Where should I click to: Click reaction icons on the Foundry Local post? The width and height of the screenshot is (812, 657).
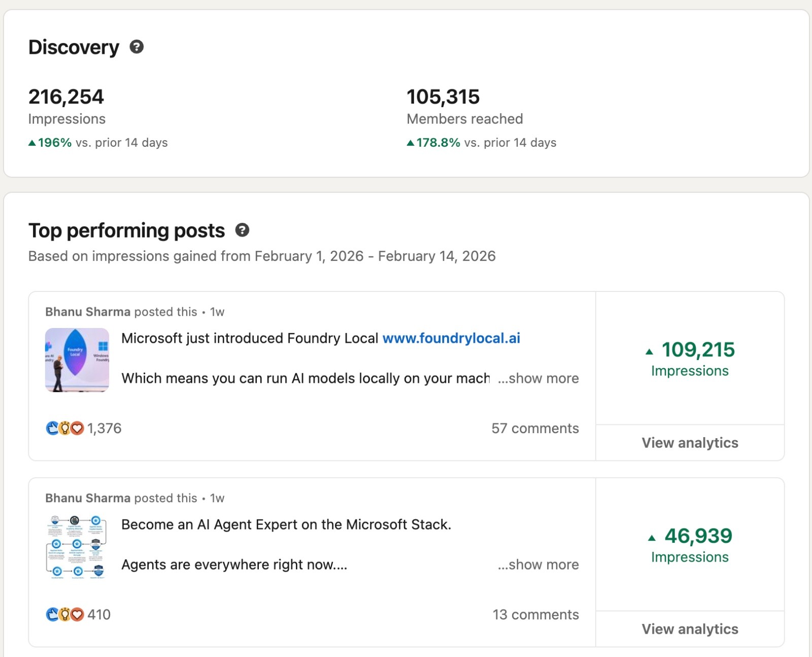(64, 429)
